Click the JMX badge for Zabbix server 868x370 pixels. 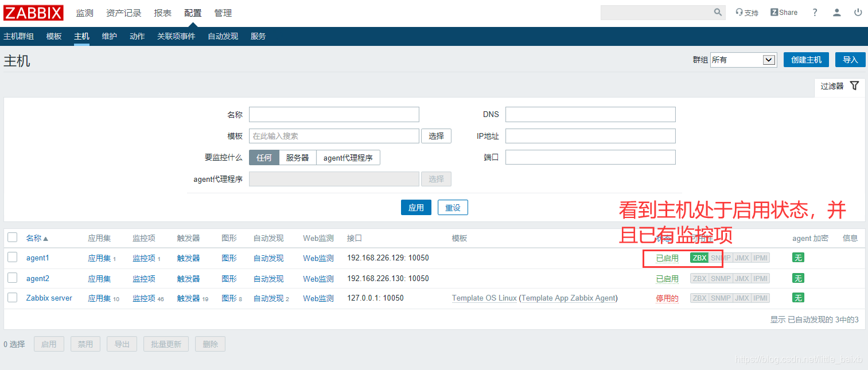(742, 298)
